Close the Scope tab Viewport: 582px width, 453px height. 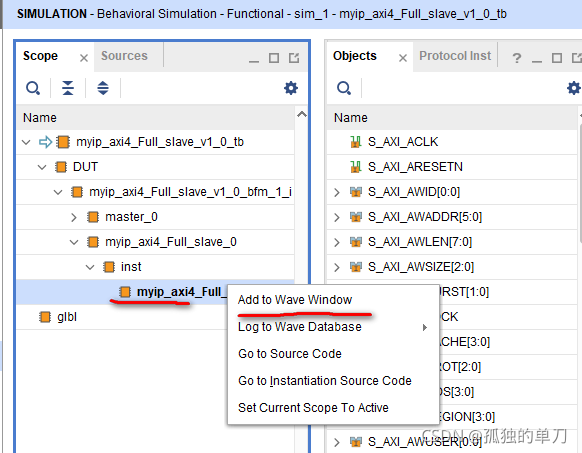84,58
